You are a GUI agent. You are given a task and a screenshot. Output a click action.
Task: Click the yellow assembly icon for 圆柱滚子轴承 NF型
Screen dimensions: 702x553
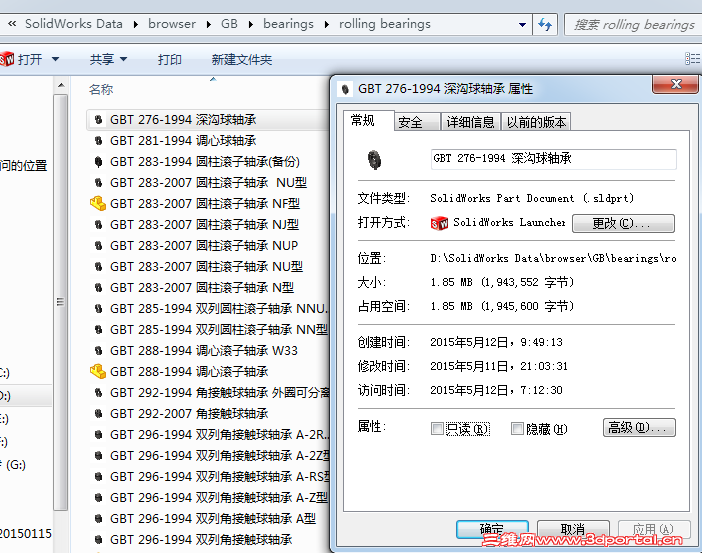pos(98,203)
